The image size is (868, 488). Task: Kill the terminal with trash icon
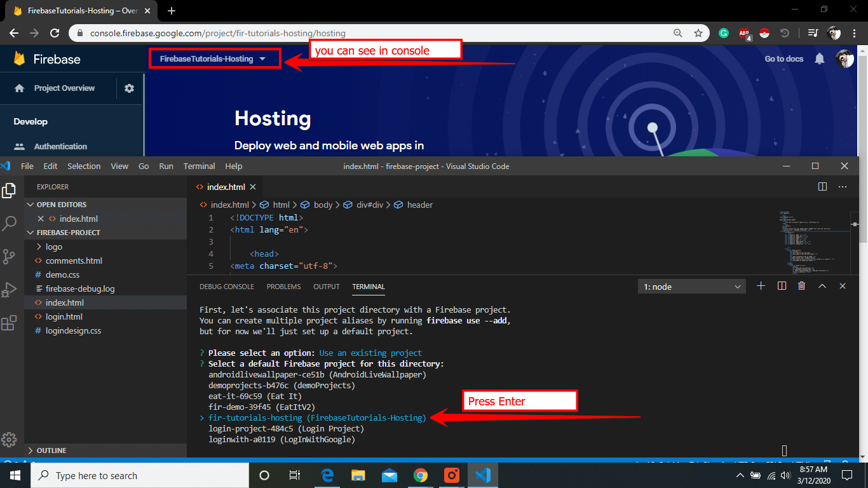pos(802,286)
